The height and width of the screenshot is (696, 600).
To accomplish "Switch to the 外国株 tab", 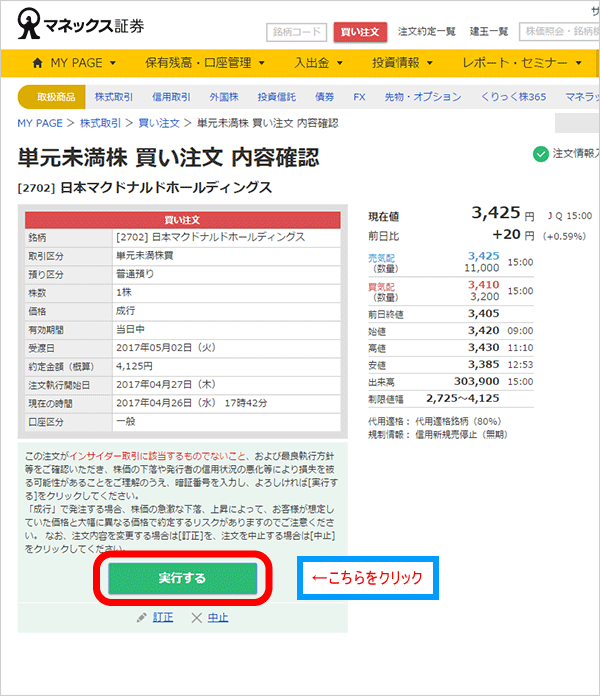I will pos(224,97).
